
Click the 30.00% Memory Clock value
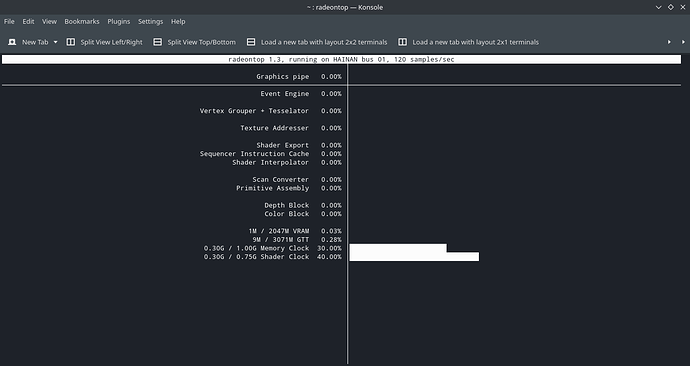coord(329,248)
